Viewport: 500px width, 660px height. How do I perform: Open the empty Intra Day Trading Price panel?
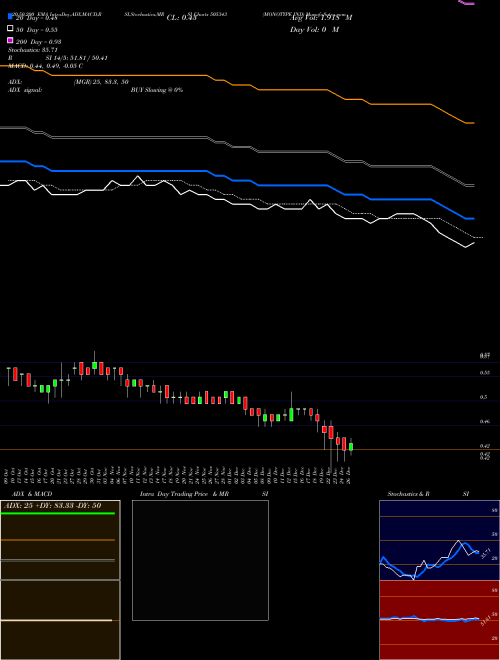tap(200, 560)
